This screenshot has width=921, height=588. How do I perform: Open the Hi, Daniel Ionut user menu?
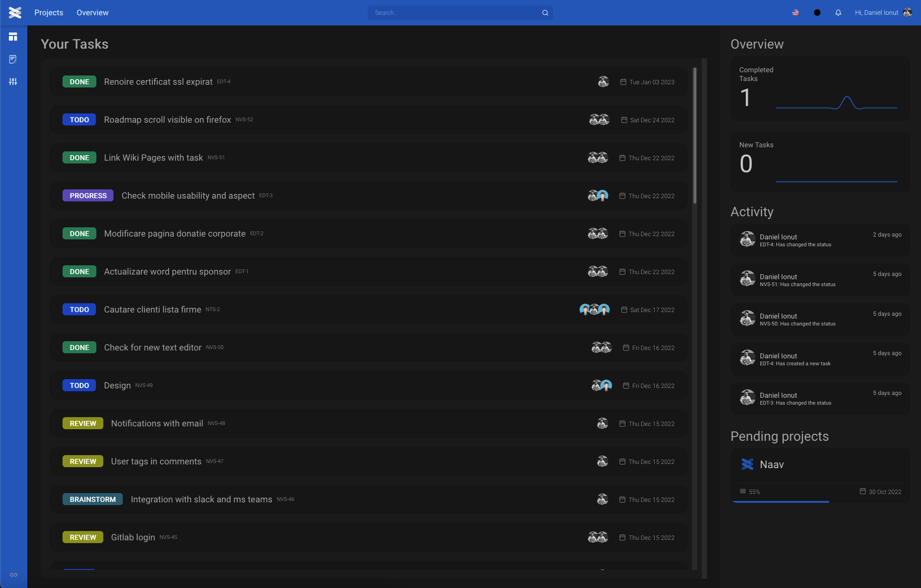(x=877, y=13)
